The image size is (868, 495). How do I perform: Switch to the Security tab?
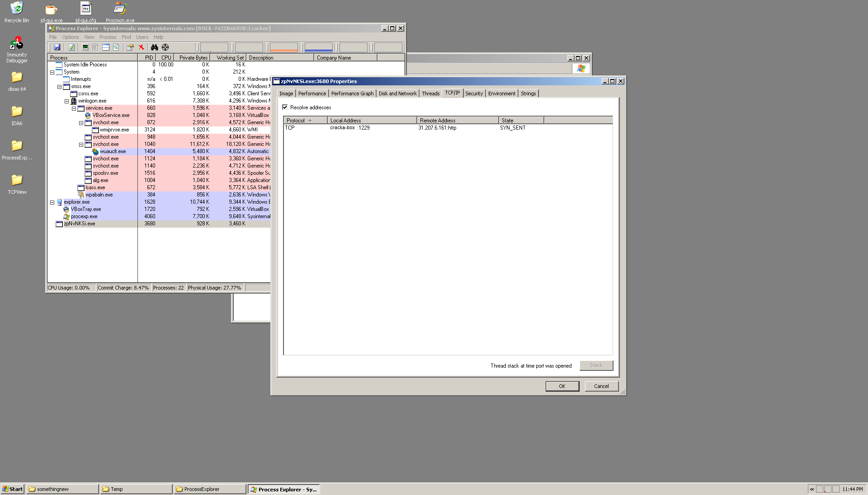click(x=474, y=93)
